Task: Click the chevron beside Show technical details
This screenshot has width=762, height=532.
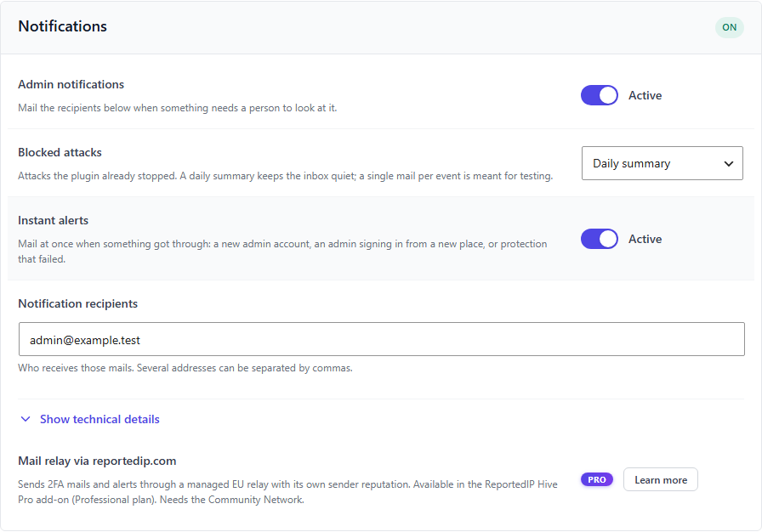Action: click(x=26, y=419)
